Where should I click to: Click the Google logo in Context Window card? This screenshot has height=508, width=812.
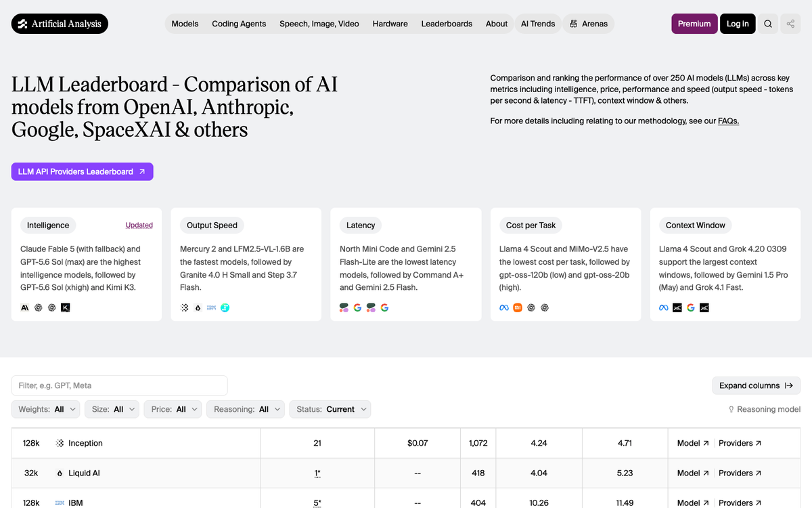pyautogui.click(x=691, y=308)
